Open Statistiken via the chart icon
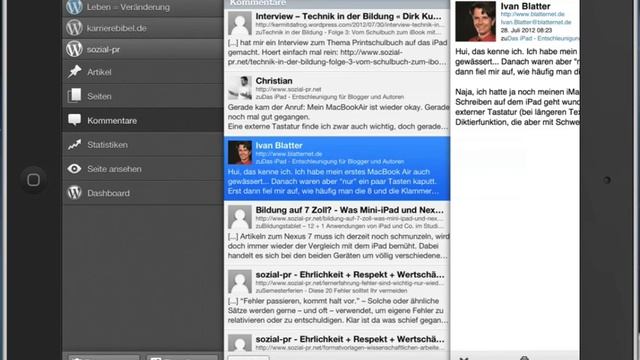Image resolution: width=640 pixels, height=360 pixels. click(x=74, y=144)
